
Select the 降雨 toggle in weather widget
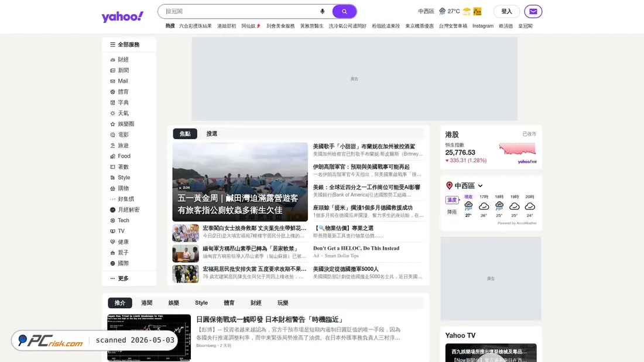pyautogui.click(x=452, y=212)
